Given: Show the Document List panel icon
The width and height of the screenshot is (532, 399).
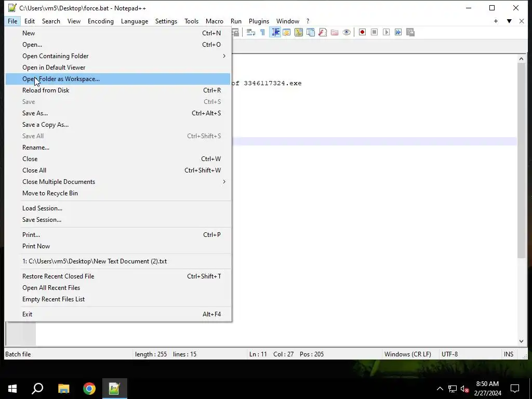Looking at the screenshot, I should [x=311, y=32].
